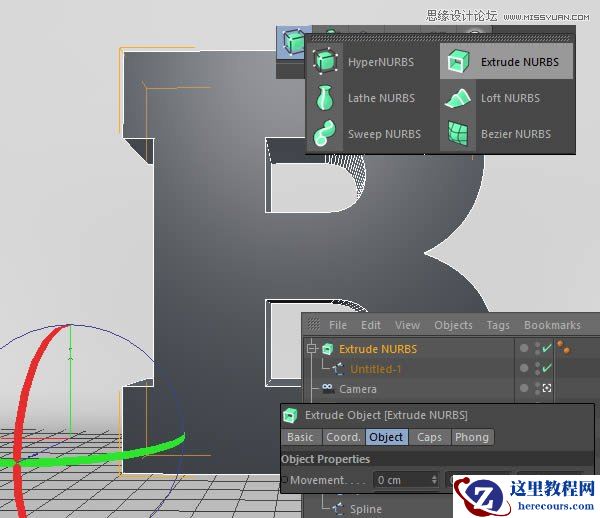Click the layer dot on Extrude NURBS row

pyautogui.click(x=524, y=348)
